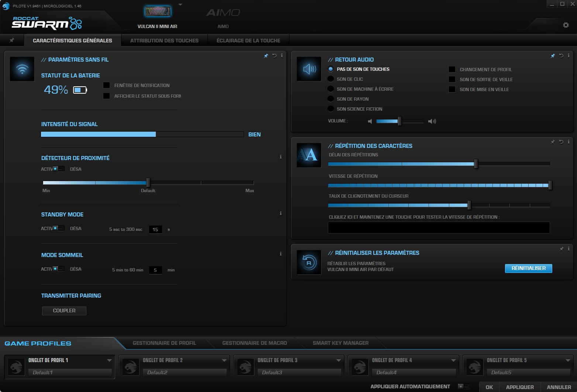This screenshot has width=577, height=392.
Task: Select Son de Machine à Écrire
Action: click(331, 89)
